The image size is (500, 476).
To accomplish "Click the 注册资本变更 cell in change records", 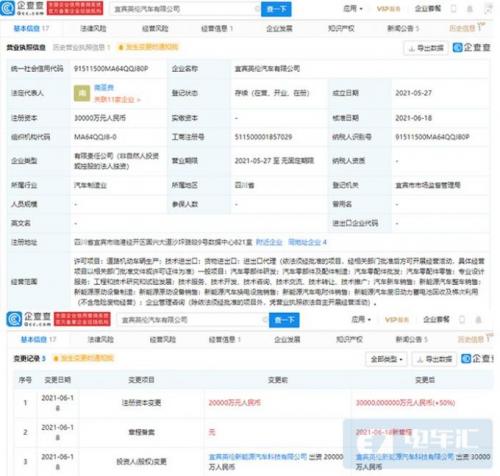I will tap(141, 403).
